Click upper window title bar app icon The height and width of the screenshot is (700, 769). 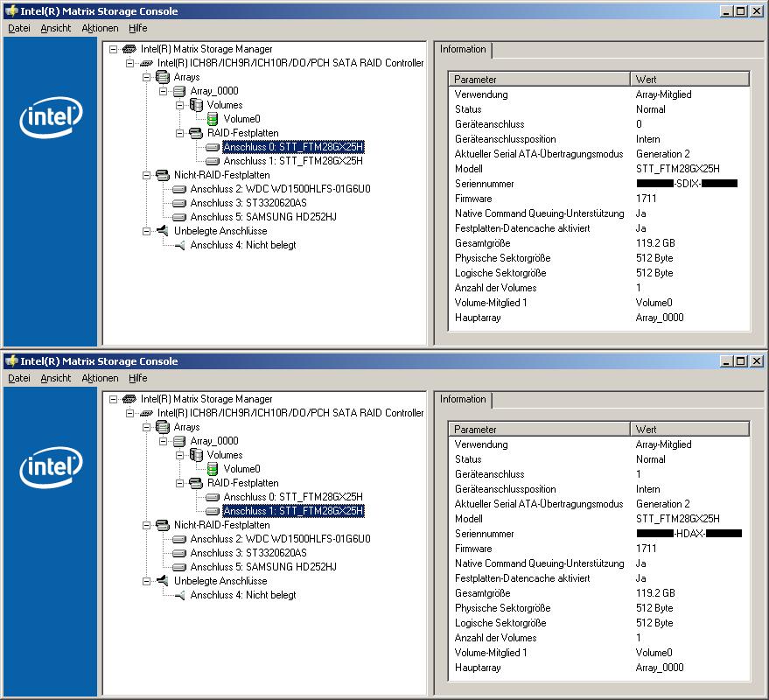[x=10, y=11]
